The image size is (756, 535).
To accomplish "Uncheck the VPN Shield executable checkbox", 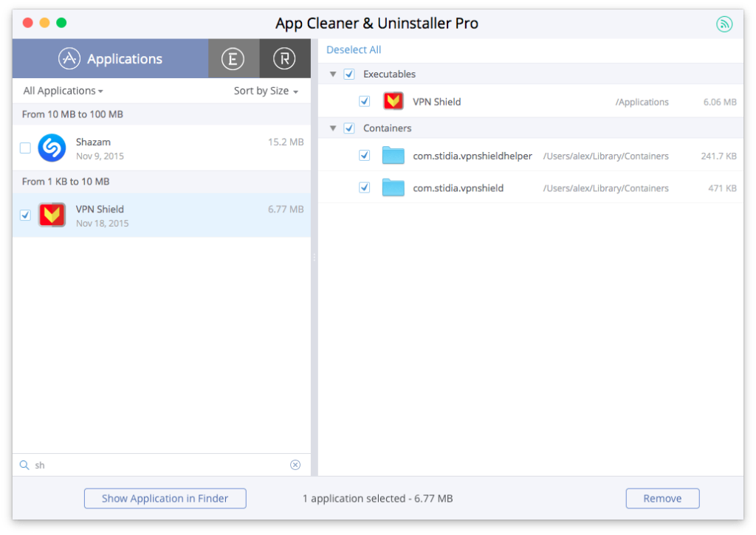I will pos(365,101).
